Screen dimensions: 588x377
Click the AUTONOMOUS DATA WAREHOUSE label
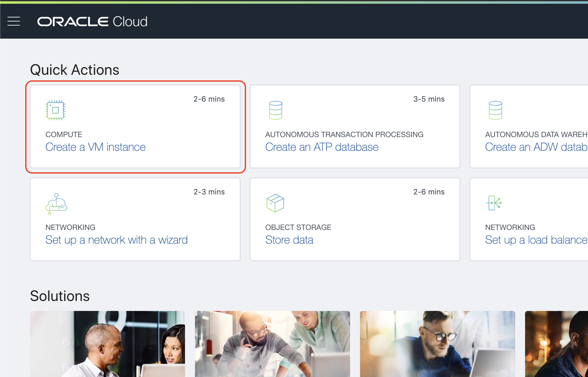click(x=536, y=135)
